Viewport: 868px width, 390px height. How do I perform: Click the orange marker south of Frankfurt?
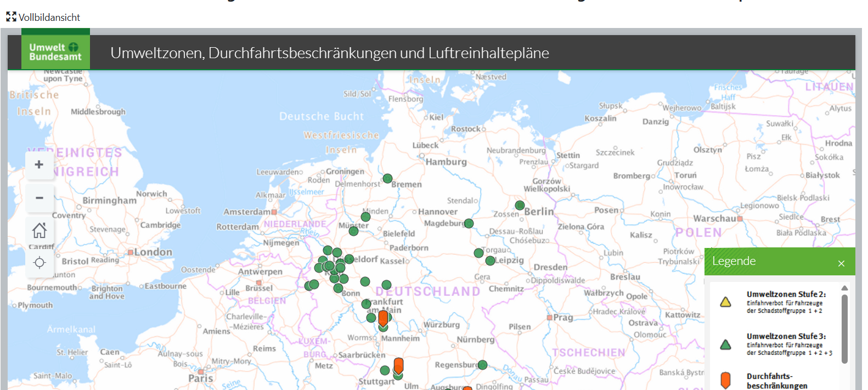pyautogui.click(x=383, y=318)
